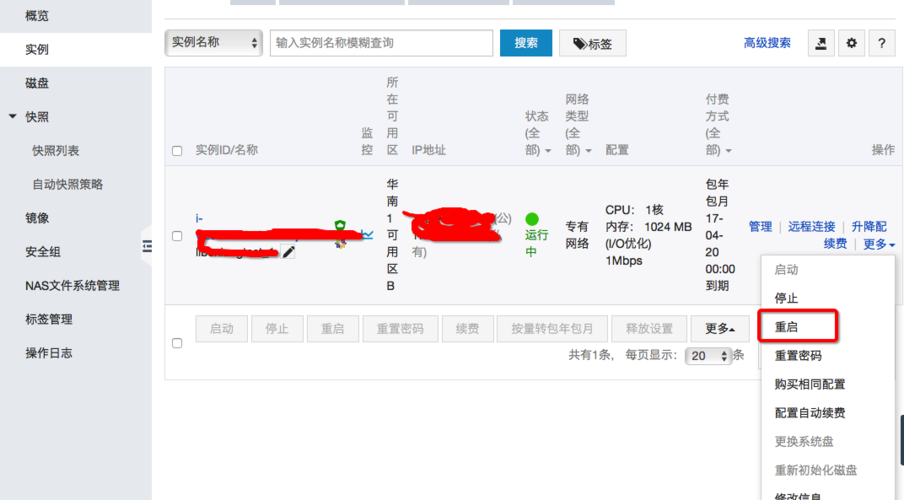Click the batch 启动 button
The width and height of the screenshot is (904, 500).
tap(221, 329)
